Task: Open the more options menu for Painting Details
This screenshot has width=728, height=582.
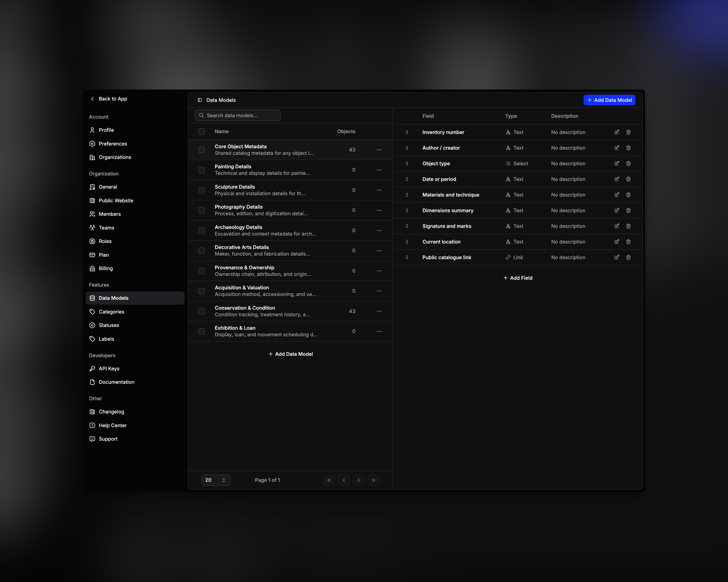Action: point(379,170)
